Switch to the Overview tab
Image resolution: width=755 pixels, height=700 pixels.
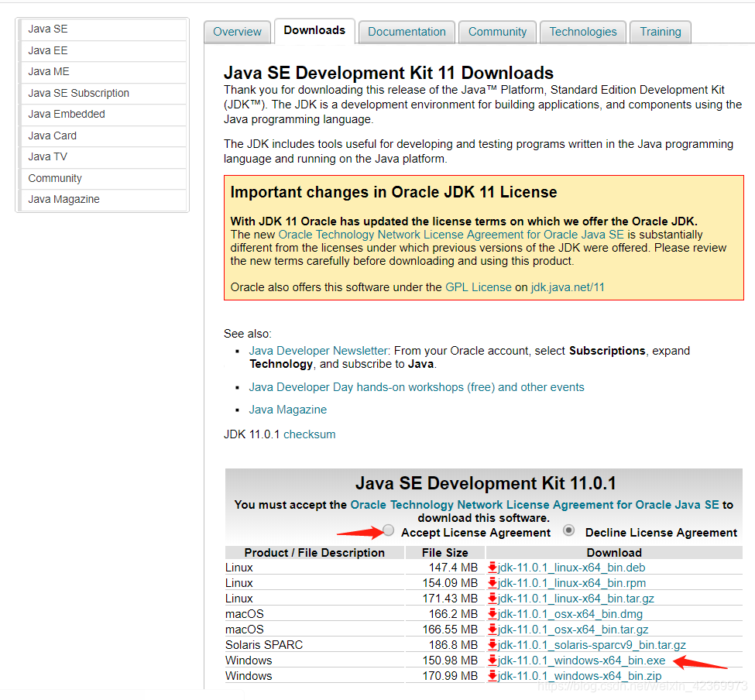pyautogui.click(x=237, y=32)
